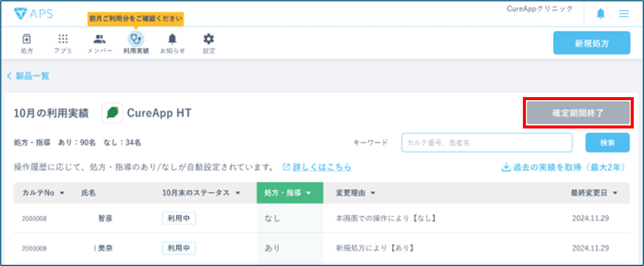Click the 新規処方 button
Screen dimensions: 644x266
coord(592,43)
